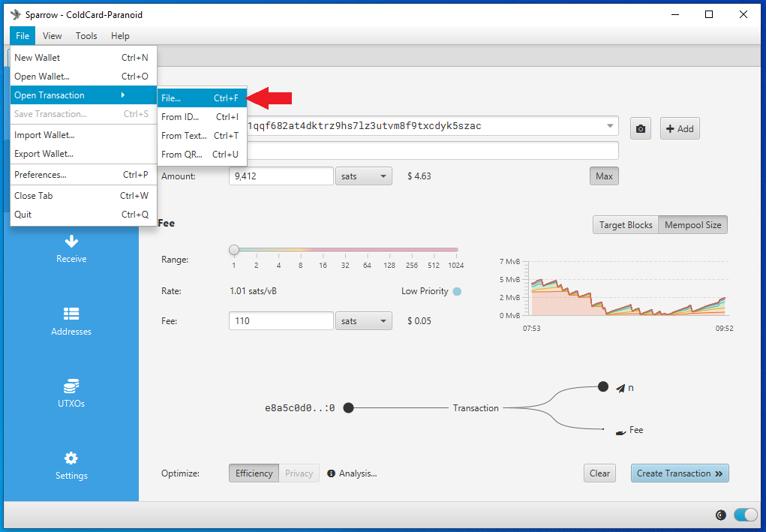
Task: Click the Fee amount input field
Action: [x=281, y=321]
